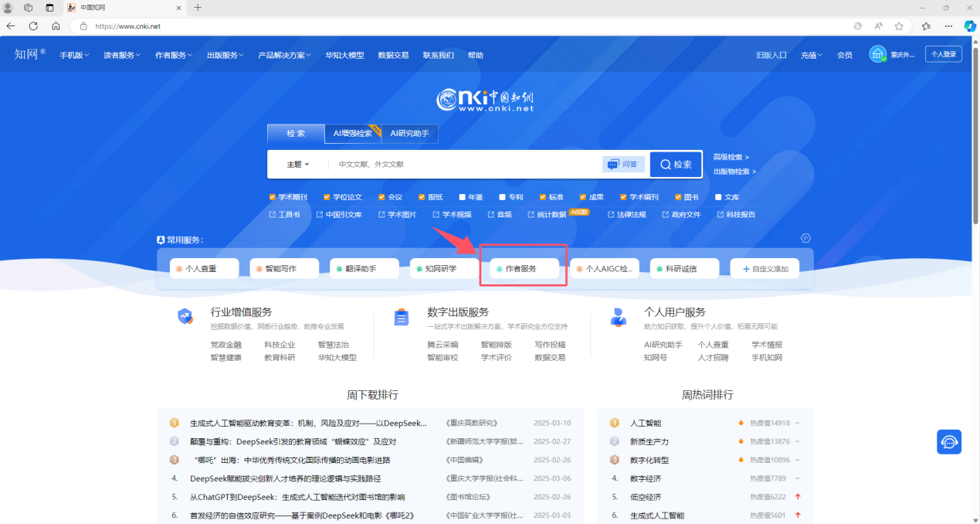Open the 华知大模型 menu item

pyautogui.click(x=344, y=55)
